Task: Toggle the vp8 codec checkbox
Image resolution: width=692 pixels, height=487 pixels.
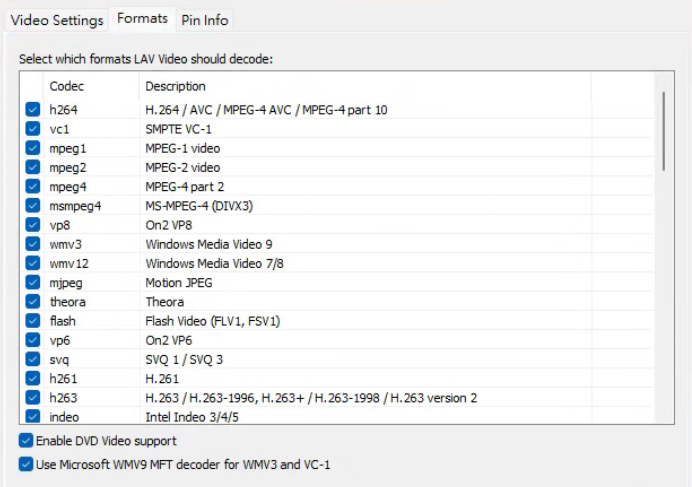Action: (33, 225)
